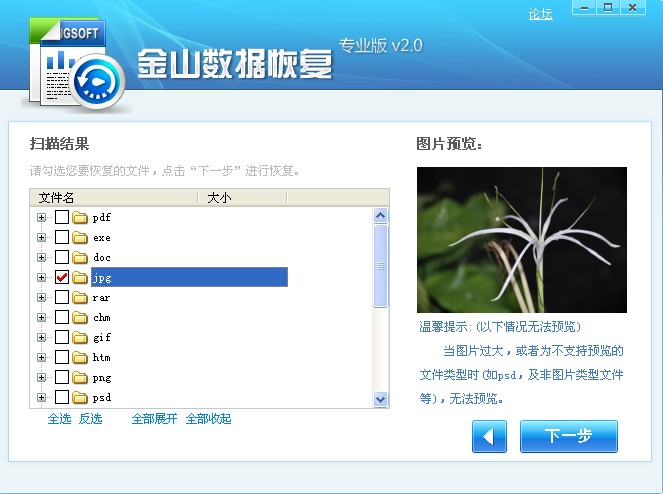Go back with the left arrow button
The image size is (663, 494).
(x=489, y=436)
